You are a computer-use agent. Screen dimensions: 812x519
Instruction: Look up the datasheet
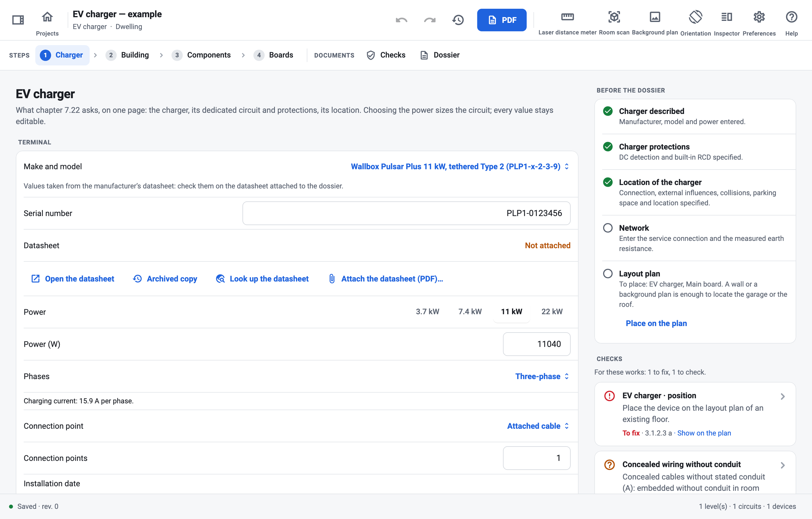coord(262,279)
